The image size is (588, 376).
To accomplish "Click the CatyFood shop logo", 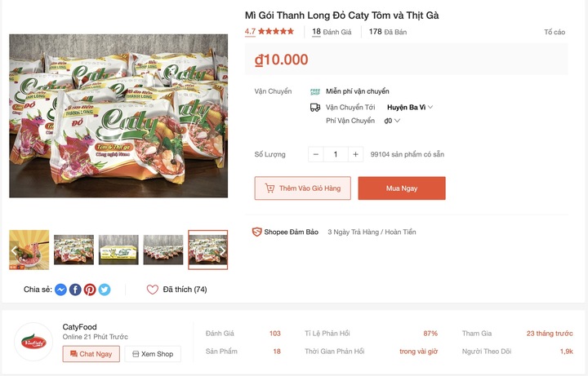I will [35, 343].
